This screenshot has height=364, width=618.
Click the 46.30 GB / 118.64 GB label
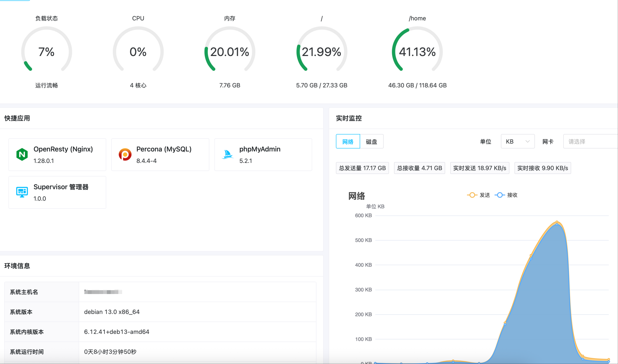[x=417, y=85]
